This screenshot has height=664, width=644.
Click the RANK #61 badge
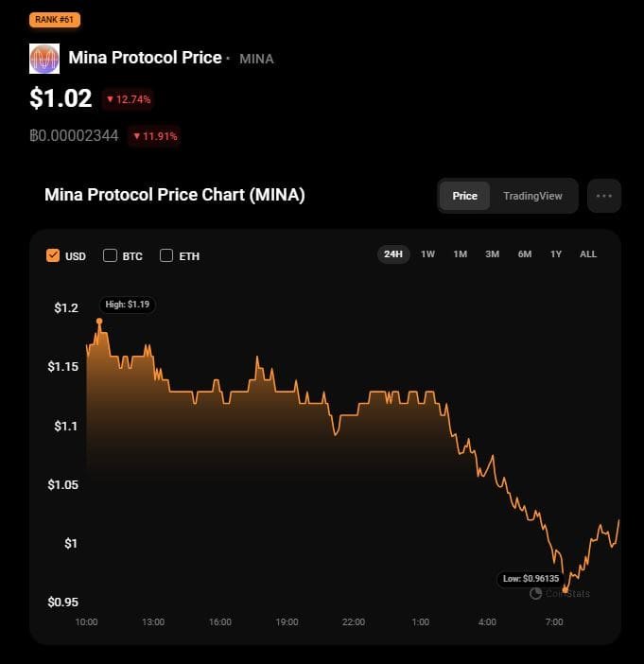(55, 19)
